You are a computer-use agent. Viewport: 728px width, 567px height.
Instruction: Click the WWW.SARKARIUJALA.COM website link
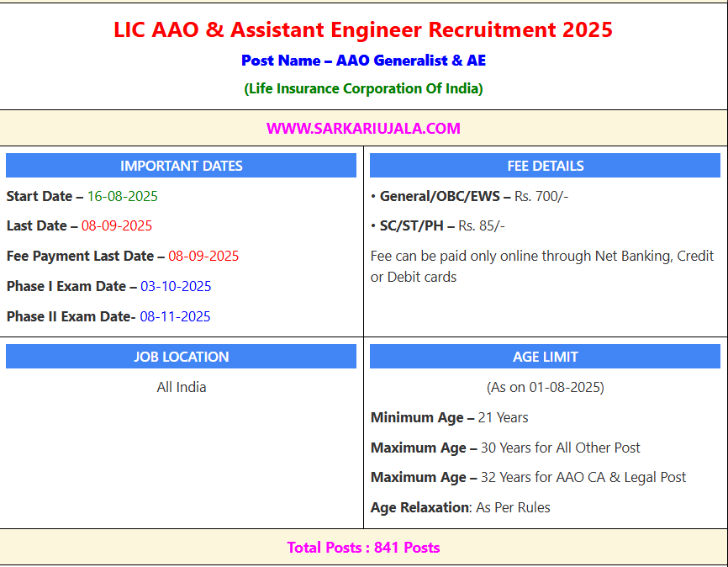point(363,129)
